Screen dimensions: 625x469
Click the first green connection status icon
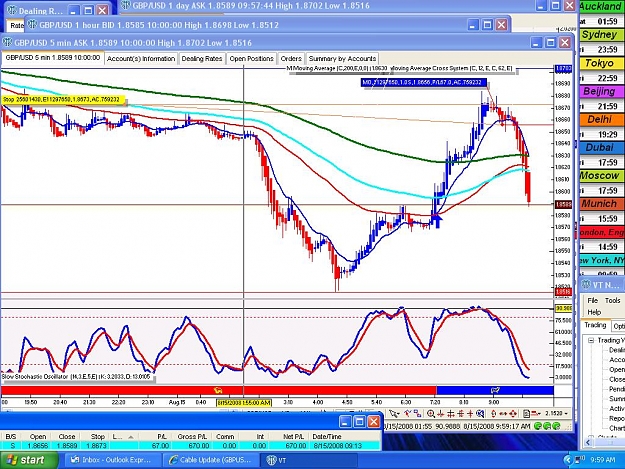point(538,426)
